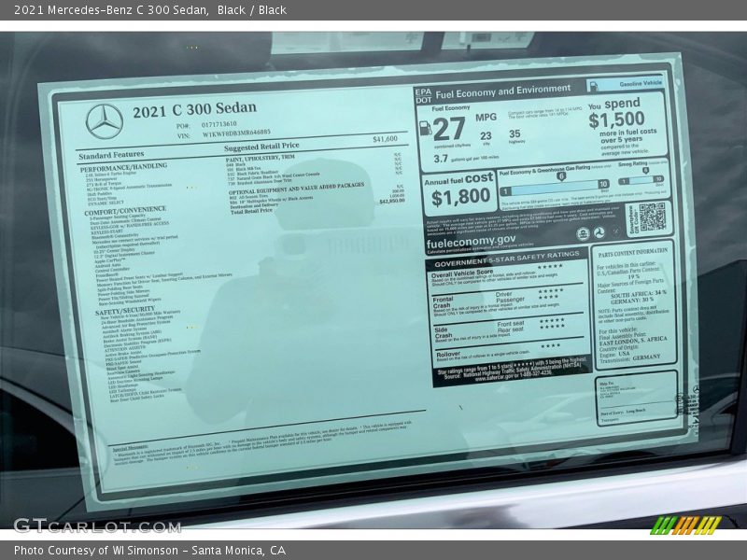Screen dimensions: 747x560
Task: Click the '2021 C 300 Sedan' heading
Action: tap(194, 109)
